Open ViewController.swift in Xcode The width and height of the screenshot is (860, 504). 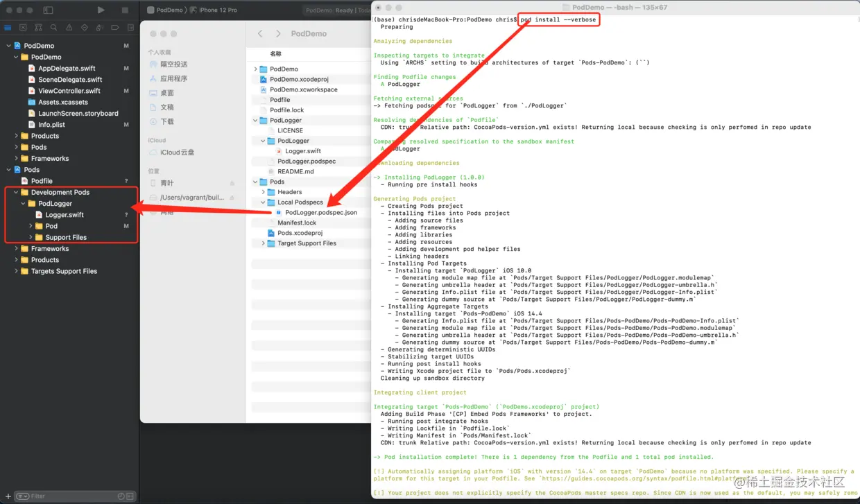tap(69, 91)
